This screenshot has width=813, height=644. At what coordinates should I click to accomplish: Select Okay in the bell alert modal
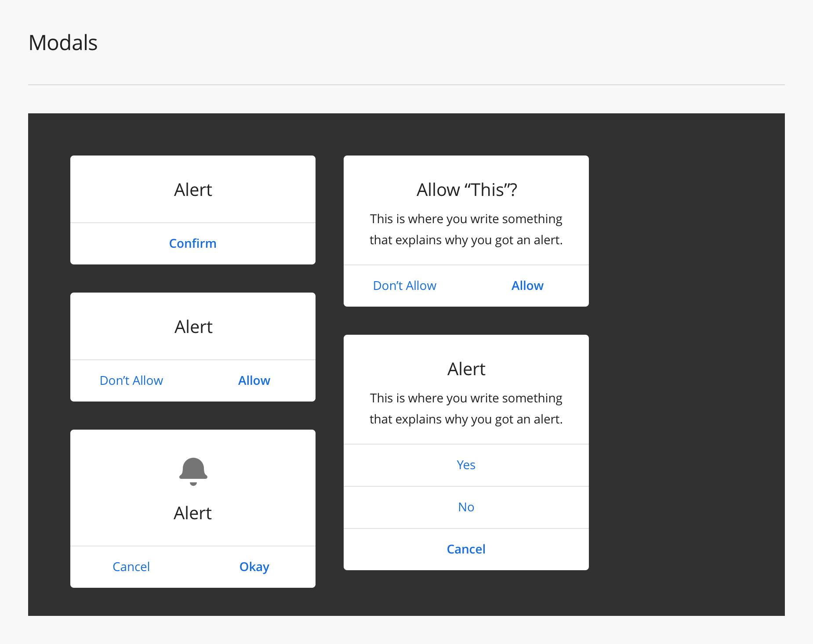pyautogui.click(x=254, y=567)
